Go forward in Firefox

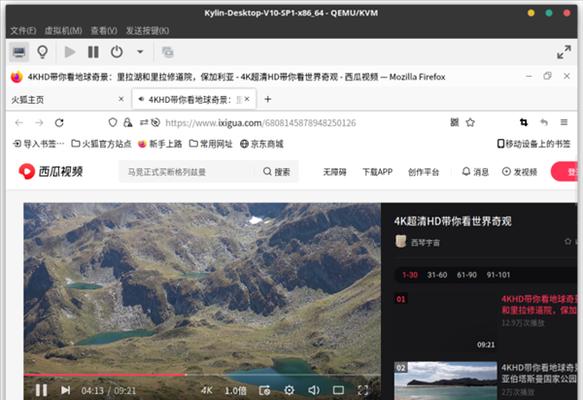click(x=39, y=123)
